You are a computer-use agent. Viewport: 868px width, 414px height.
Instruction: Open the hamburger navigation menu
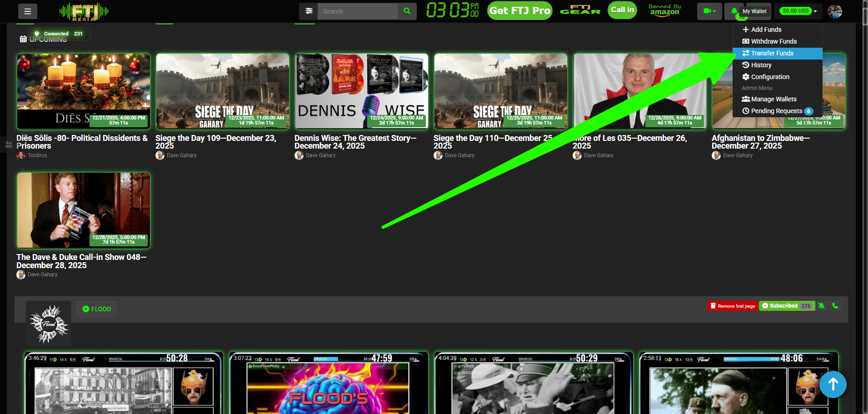pyautogui.click(x=28, y=11)
